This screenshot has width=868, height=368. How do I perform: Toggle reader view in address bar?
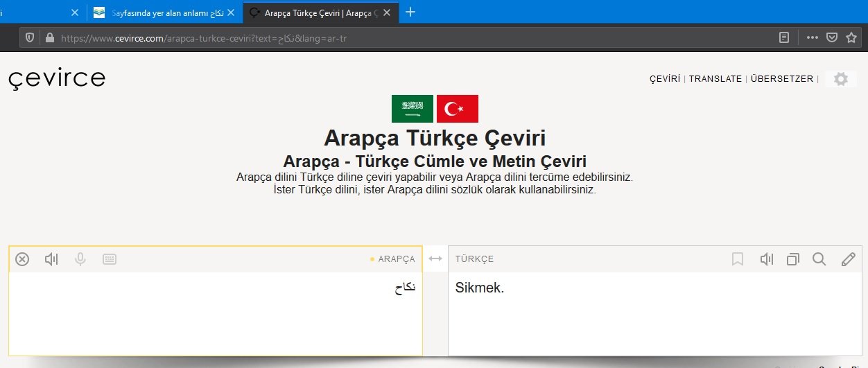(784, 38)
